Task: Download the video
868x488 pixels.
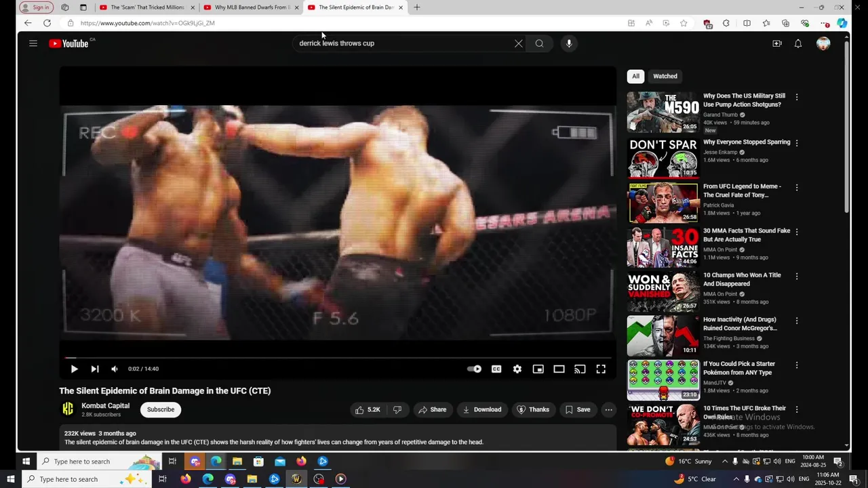Action: click(x=481, y=409)
